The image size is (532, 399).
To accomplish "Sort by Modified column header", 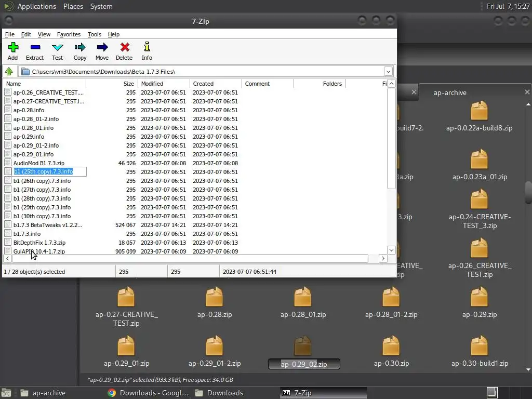I will click(164, 84).
